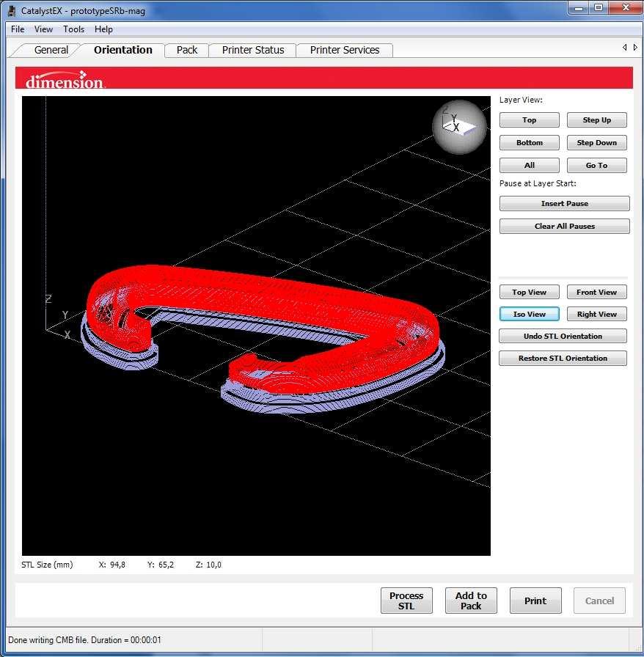This screenshot has width=644, height=657.
Task: Click Add to Pack button
Action: (x=471, y=601)
